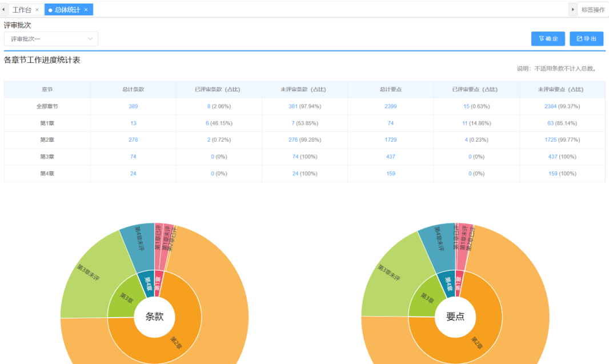Image resolution: width=609 pixels, height=364 pixels.
Task: Open 第2章 unreviewed points link 1725
Action: [550, 140]
